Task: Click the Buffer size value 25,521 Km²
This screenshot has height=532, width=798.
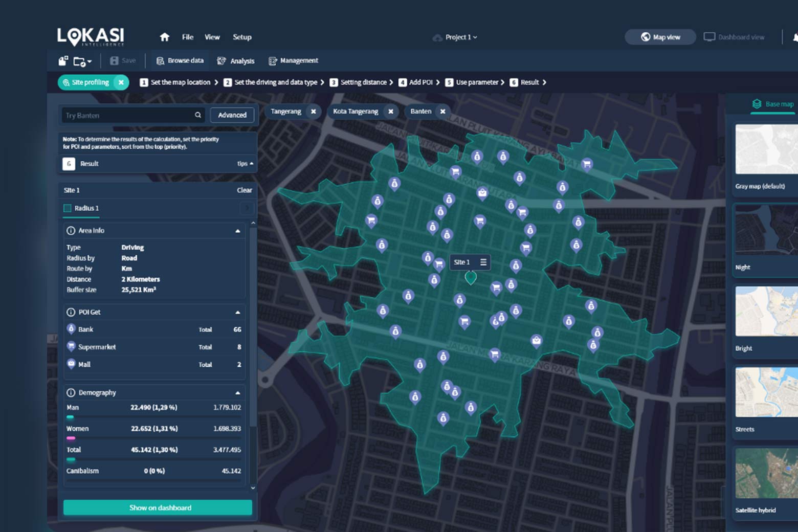Action: click(139, 290)
